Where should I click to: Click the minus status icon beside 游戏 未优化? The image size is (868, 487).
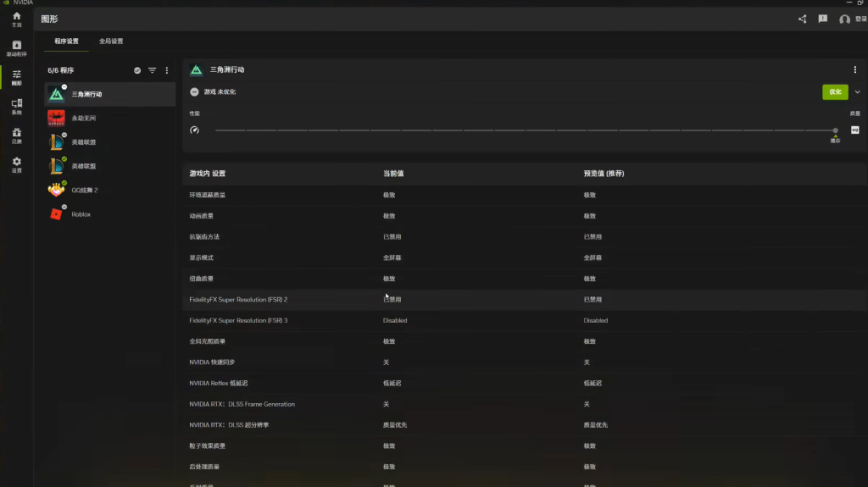coord(194,91)
